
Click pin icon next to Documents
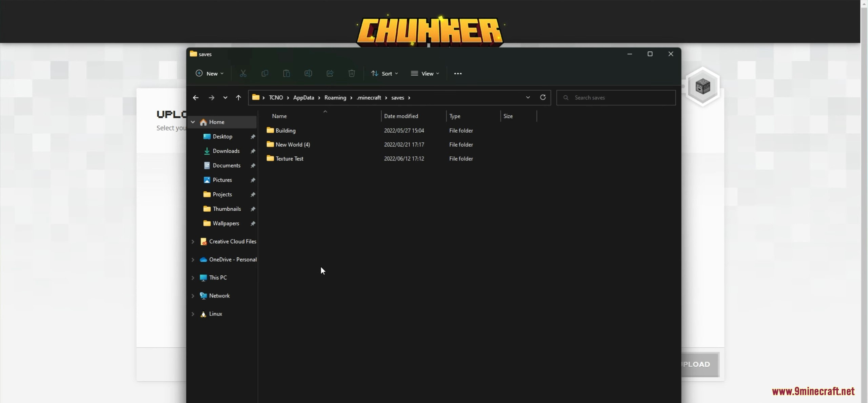pos(253,166)
